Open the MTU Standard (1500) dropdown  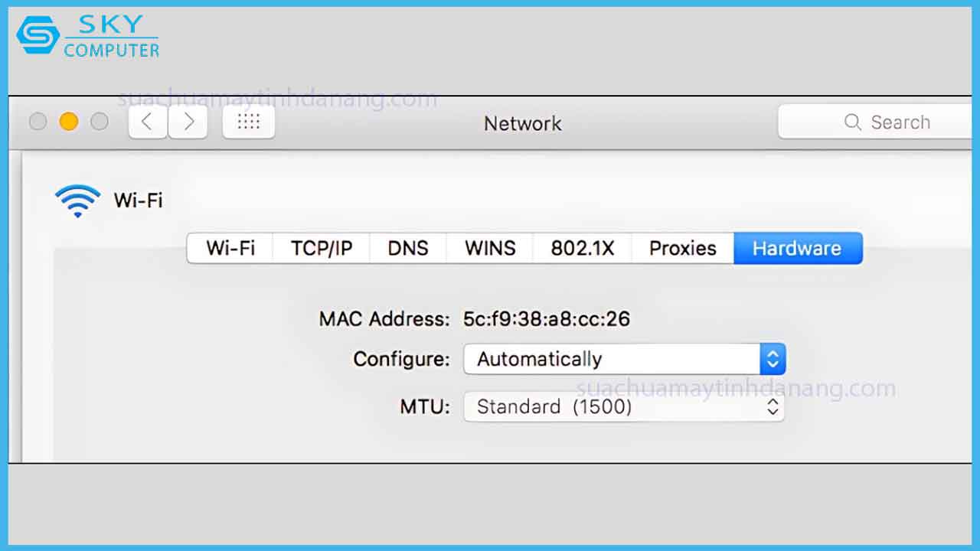624,406
